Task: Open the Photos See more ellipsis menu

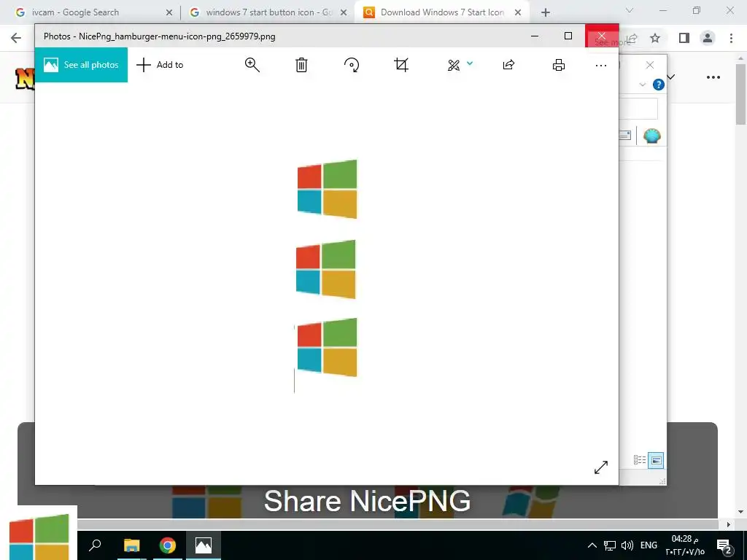Action: point(601,65)
